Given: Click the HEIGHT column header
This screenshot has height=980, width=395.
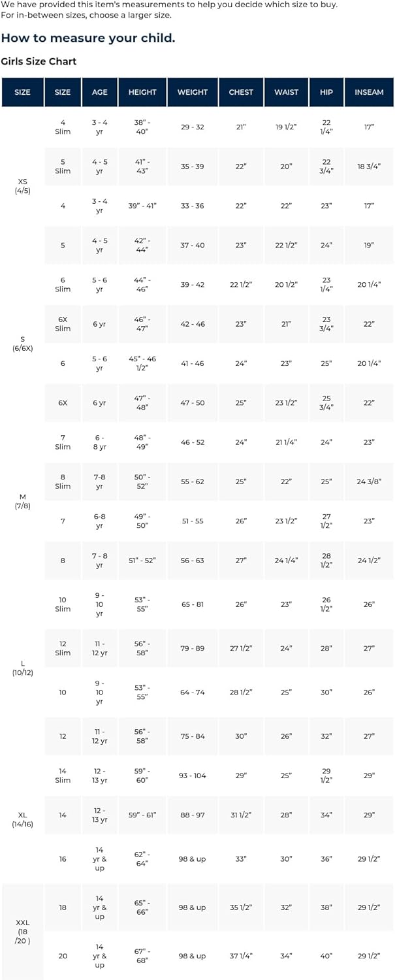Looking at the screenshot, I should (x=142, y=92).
